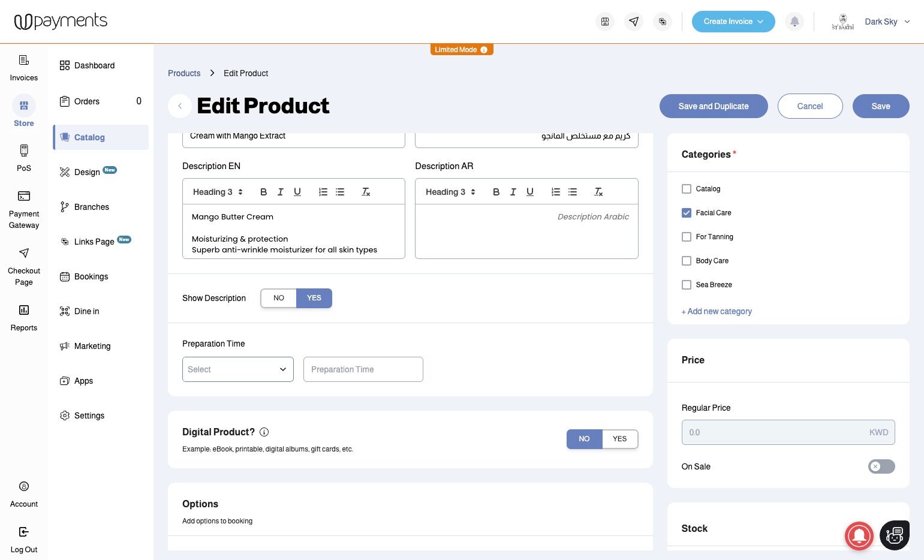
Task: Click Bold in Description EN editor
Action: pyautogui.click(x=263, y=192)
